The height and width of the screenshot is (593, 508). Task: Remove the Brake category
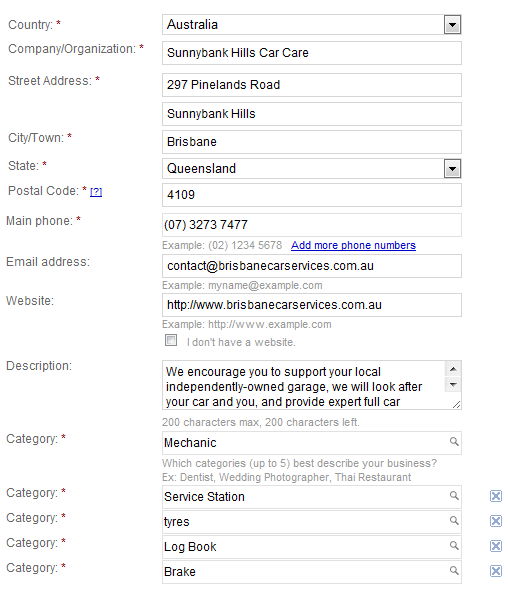496,571
